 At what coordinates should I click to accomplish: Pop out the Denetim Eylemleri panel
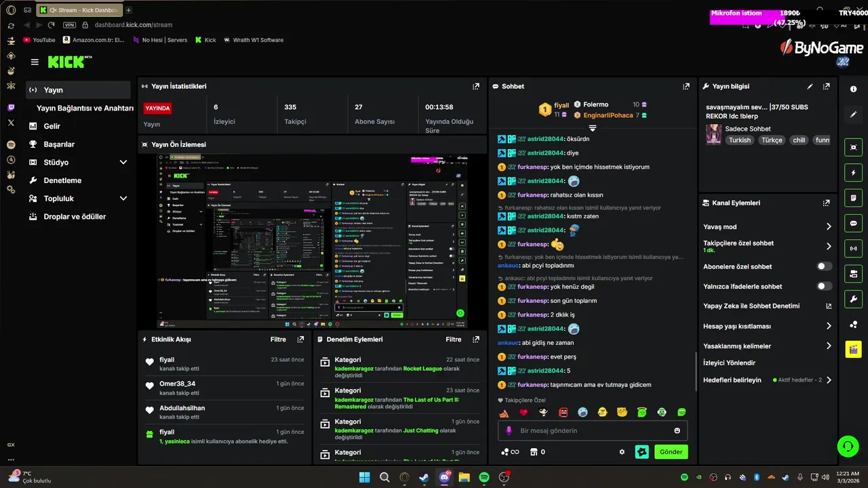[x=476, y=340]
